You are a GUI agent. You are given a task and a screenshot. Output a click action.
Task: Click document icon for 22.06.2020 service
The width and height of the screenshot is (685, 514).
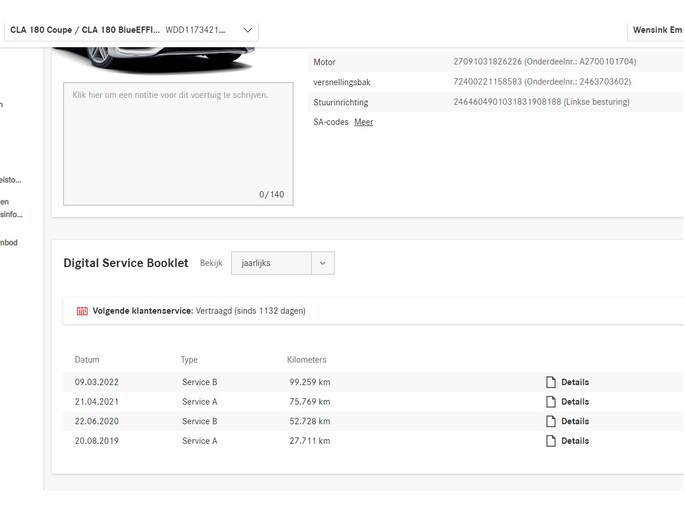point(550,422)
